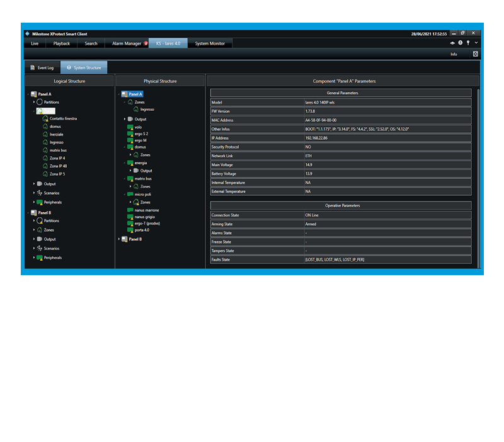Expand Zones under logical Panel B

pos(34,230)
